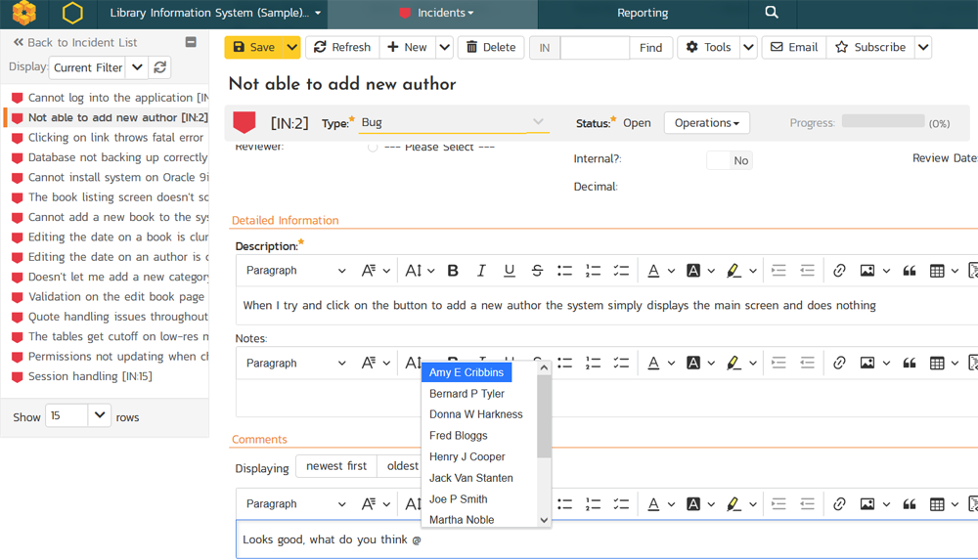The image size is (978, 560).
Task: Click the font color button in Description toolbar
Action: coord(654,271)
